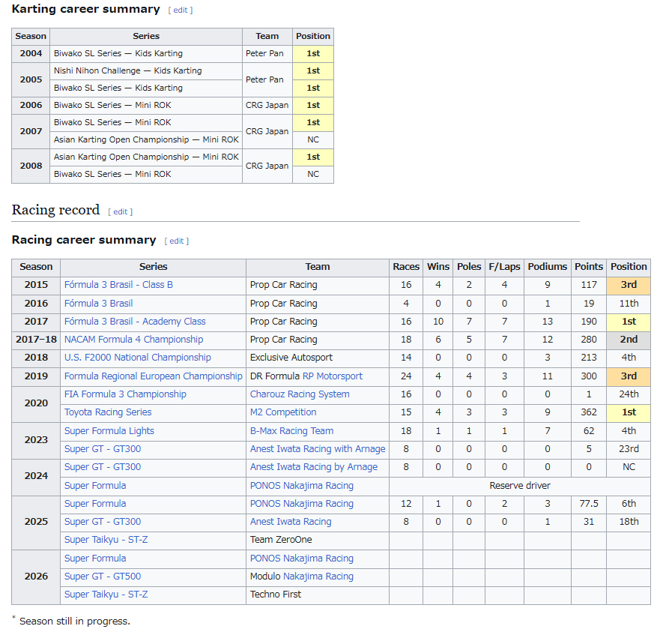
Task: Select the '77.5' points cell
Action: [589, 505]
